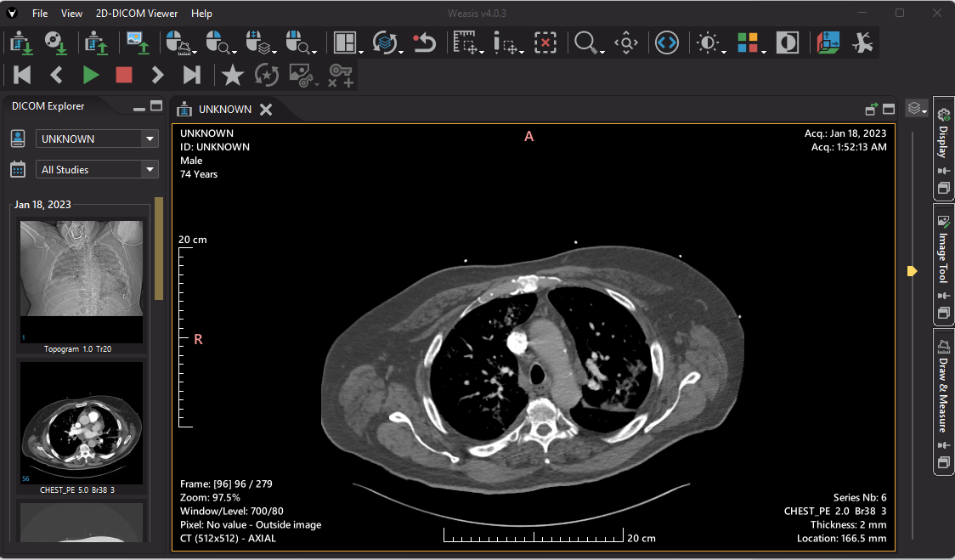Open the File menu
The image size is (955, 560).
coord(40,14)
